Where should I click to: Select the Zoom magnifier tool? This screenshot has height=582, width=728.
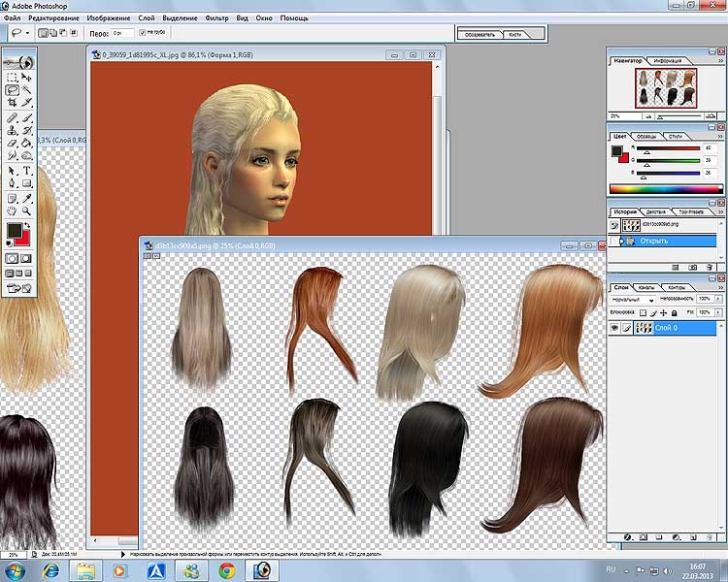[x=27, y=210]
